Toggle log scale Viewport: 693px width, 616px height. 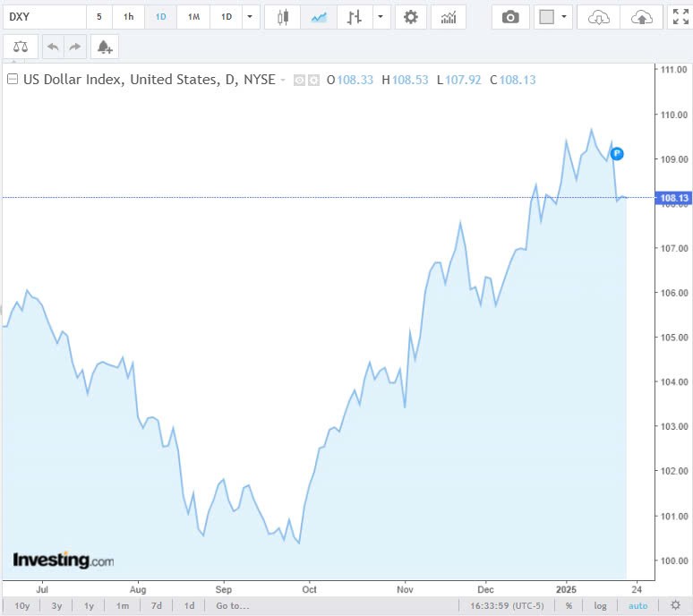(x=600, y=606)
